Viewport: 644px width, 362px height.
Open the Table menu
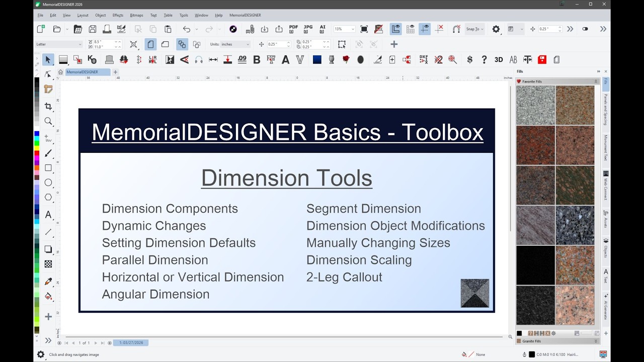pos(168,15)
